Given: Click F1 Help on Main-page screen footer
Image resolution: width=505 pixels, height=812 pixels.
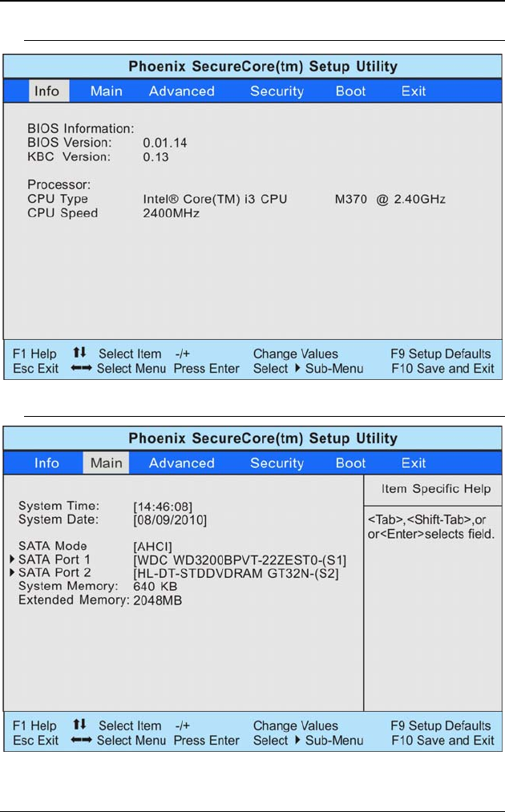Looking at the screenshot, I should point(34,726).
